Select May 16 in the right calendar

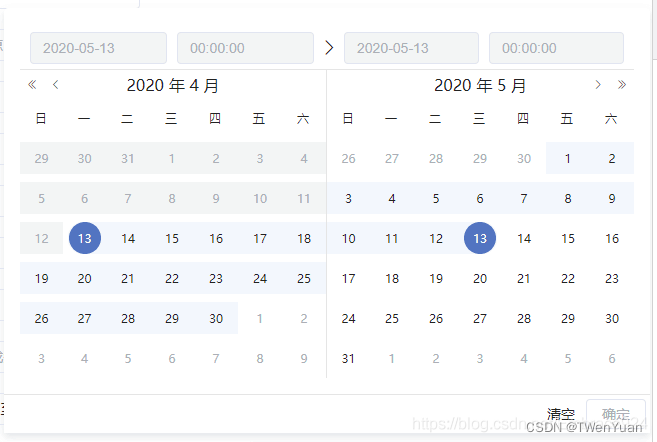coord(612,238)
